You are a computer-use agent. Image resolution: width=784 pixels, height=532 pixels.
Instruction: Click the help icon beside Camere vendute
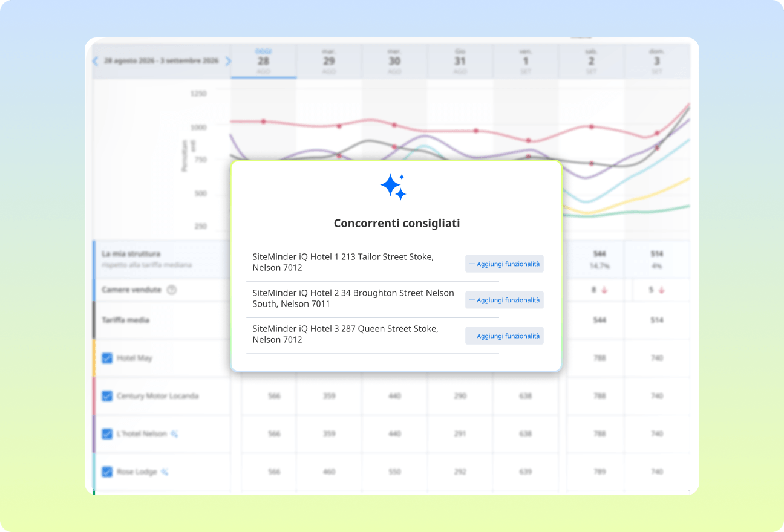click(x=171, y=290)
